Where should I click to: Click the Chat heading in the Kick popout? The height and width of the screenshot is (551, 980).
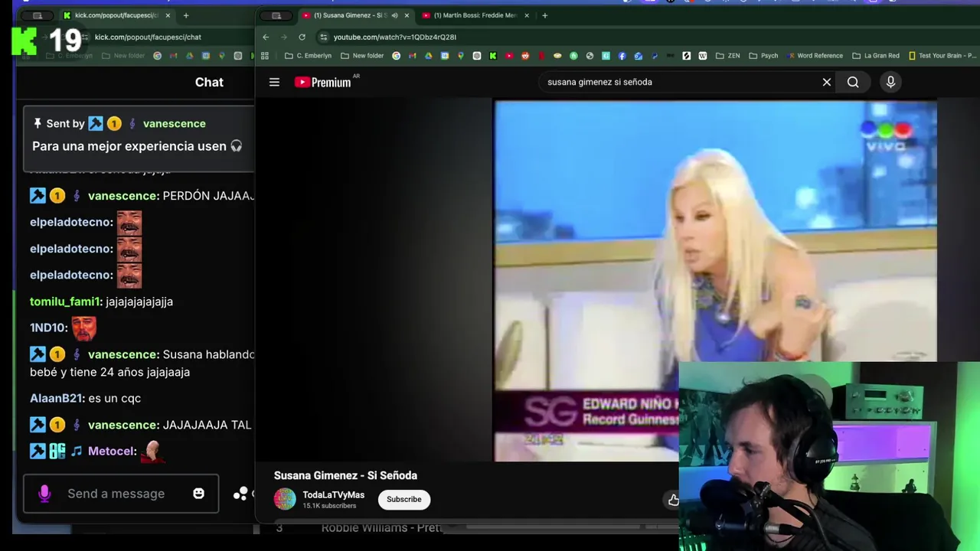point(209,82)
